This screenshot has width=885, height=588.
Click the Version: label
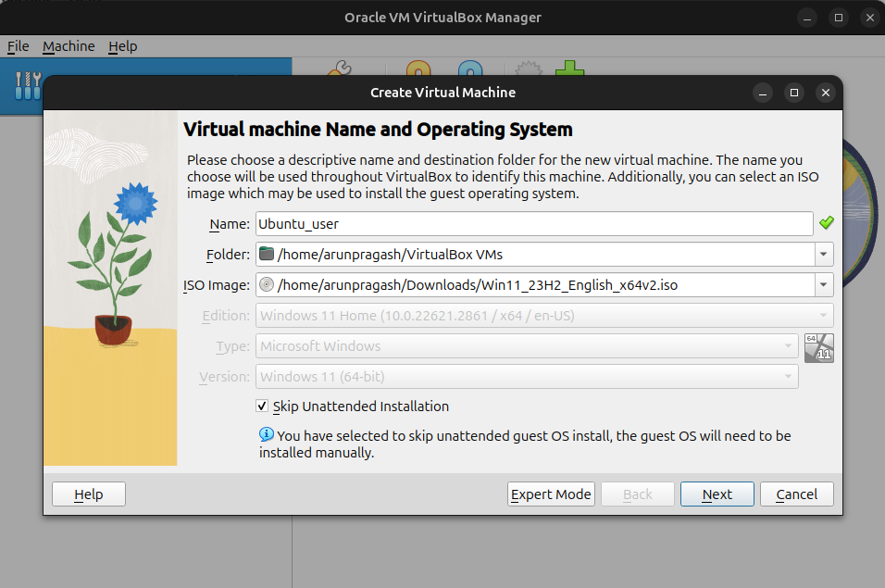click(x=224, y=376)
